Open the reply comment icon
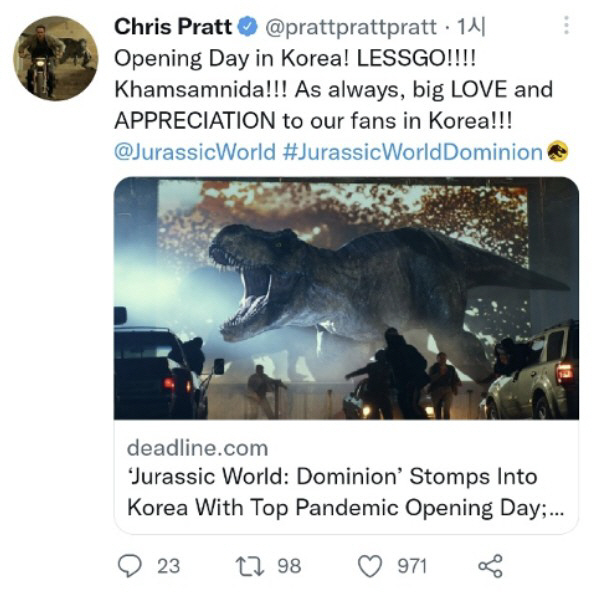This screenshot has width=593, height=592. tap(130, 566)
